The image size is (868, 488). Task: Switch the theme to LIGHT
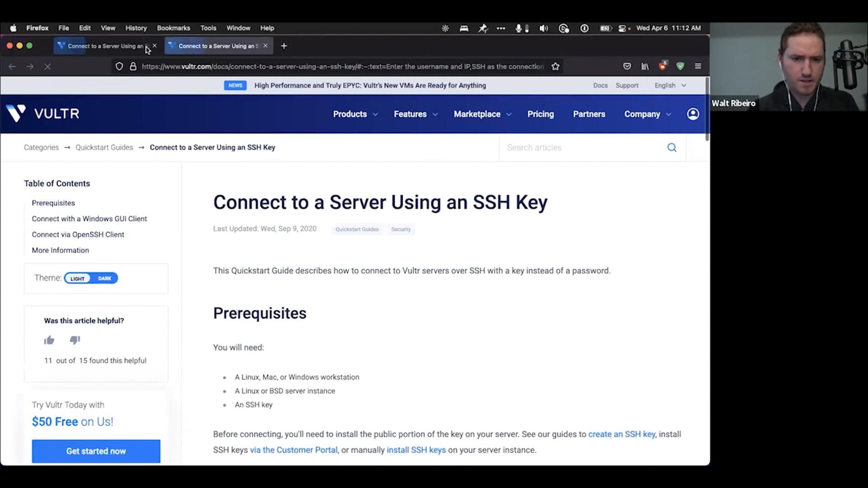tap(77, 278)
